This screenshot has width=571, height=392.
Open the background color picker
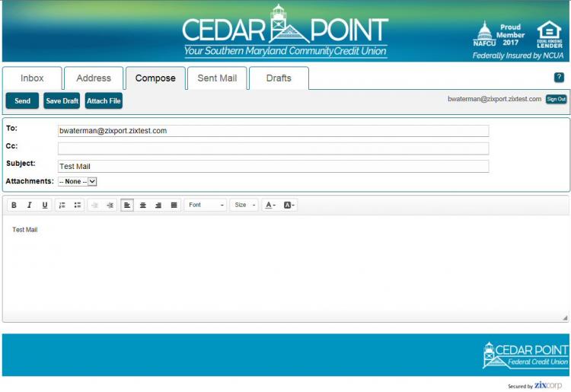click(289, 206)
